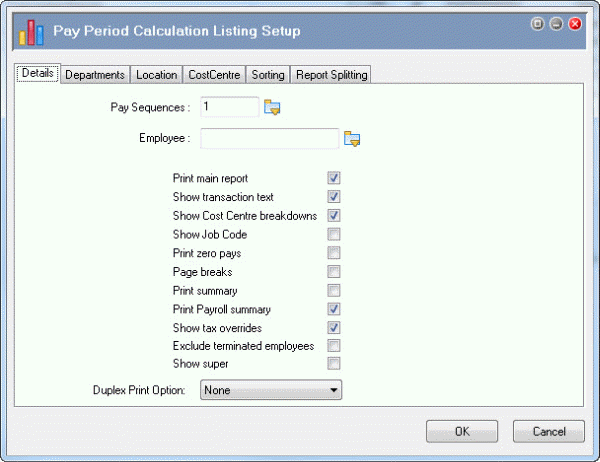600x462 pixels.
Task: Enable Show Job Code option
Action: (334, 234)
